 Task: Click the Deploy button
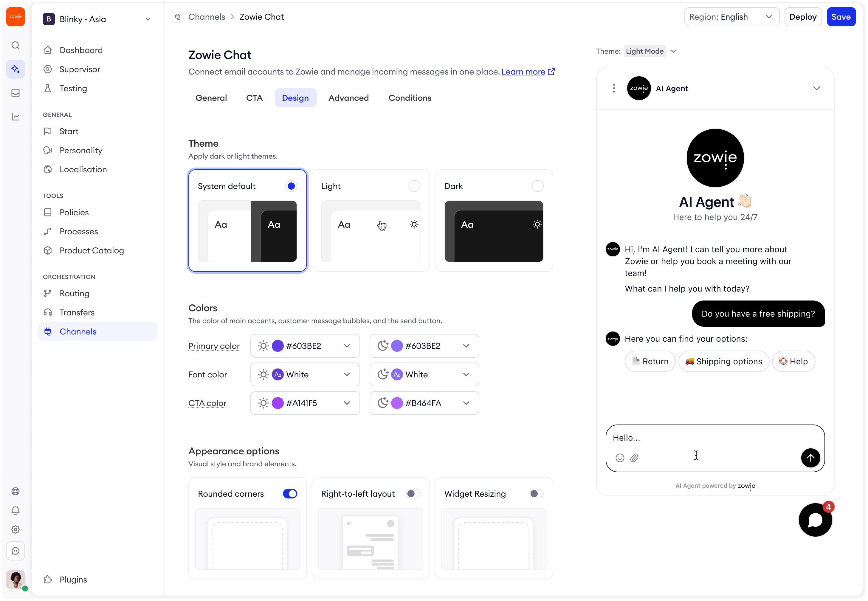803,17
